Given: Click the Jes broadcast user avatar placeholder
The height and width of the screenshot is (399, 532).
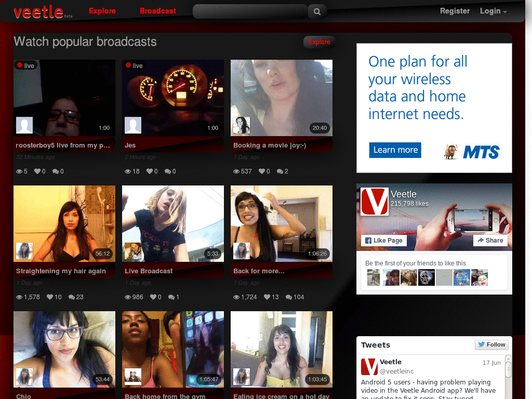Looking at the screenshot, I should pyautogui.click(x=133, y=125).
